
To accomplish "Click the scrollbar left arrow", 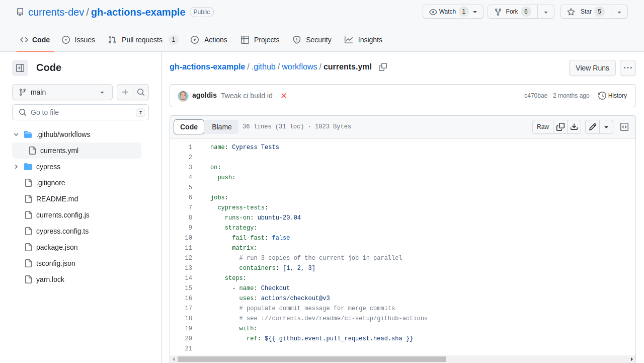I will click(174, 359).
